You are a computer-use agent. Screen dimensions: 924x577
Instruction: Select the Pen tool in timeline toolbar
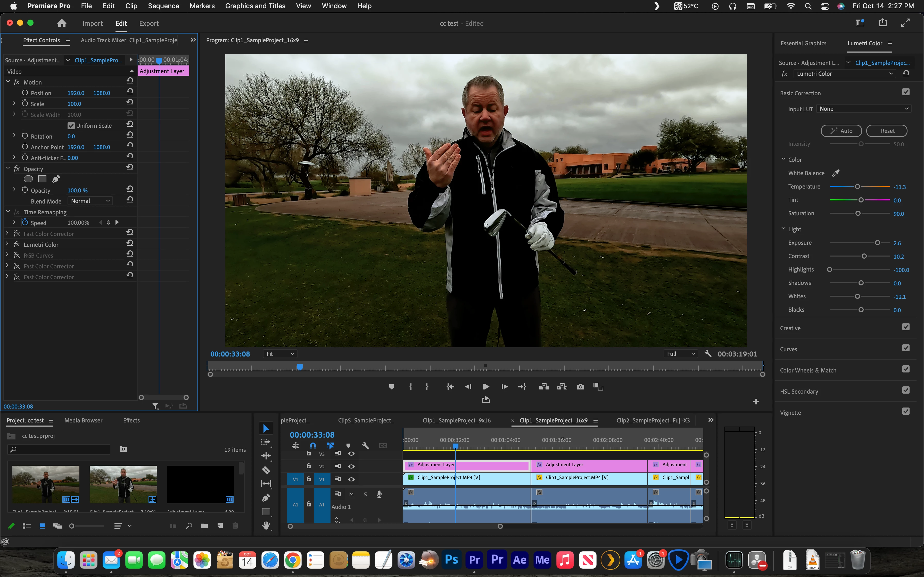(266, 498)
